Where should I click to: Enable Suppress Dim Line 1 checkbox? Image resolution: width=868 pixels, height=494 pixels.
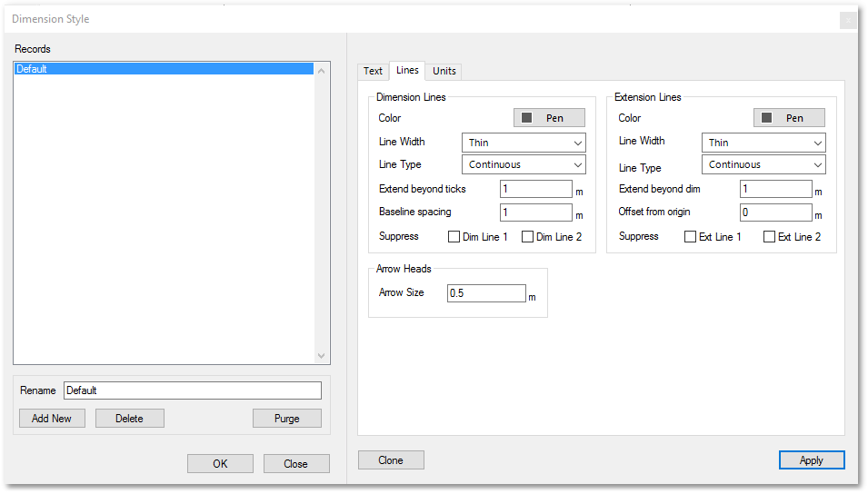[x=454, y=237]
